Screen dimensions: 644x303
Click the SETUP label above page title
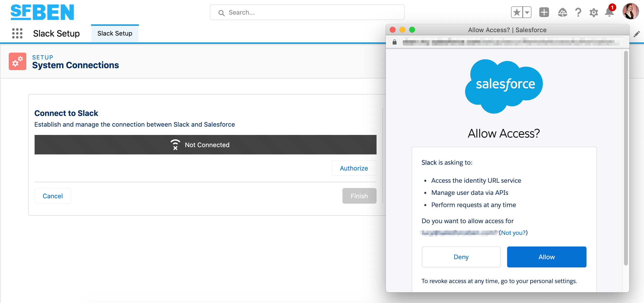pos(42,57)
